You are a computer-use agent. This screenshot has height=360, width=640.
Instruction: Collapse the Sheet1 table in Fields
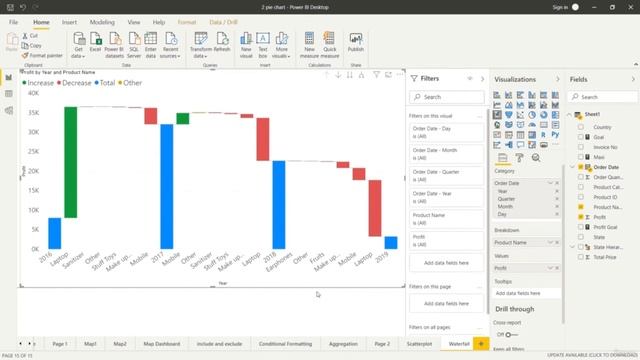click(x=570, y=115)
